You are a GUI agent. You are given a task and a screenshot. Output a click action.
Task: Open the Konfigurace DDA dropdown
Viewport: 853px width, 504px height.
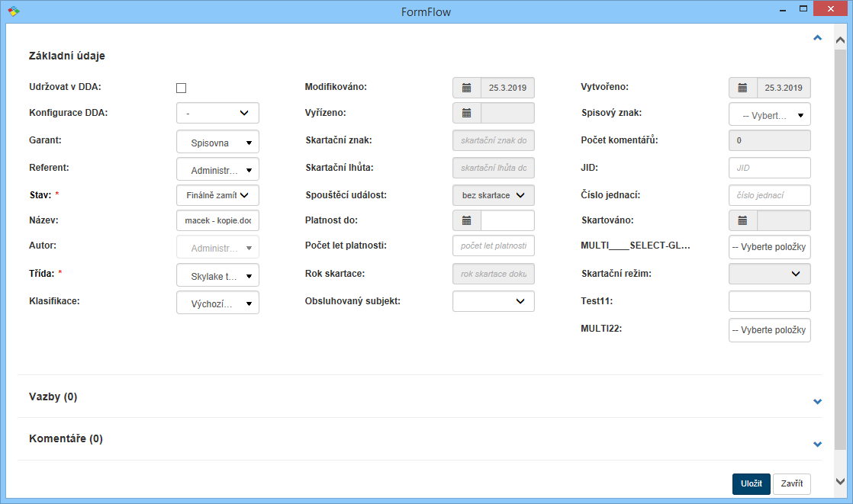217,114
